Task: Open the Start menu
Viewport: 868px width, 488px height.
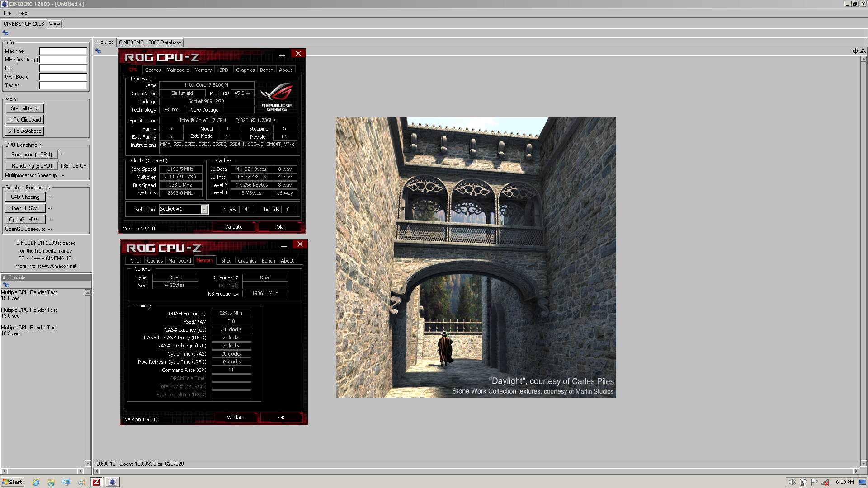Action: [x=12, y=482]
